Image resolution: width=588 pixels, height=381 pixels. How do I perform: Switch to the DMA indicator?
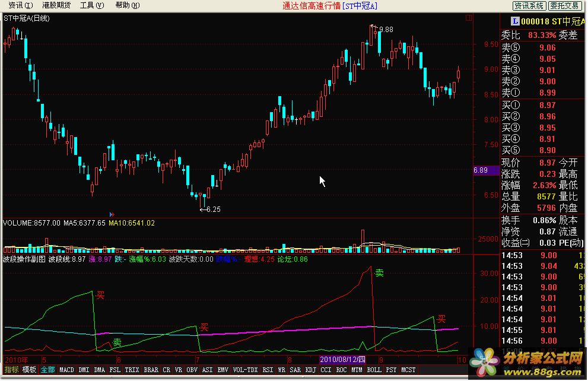(99, 370)
